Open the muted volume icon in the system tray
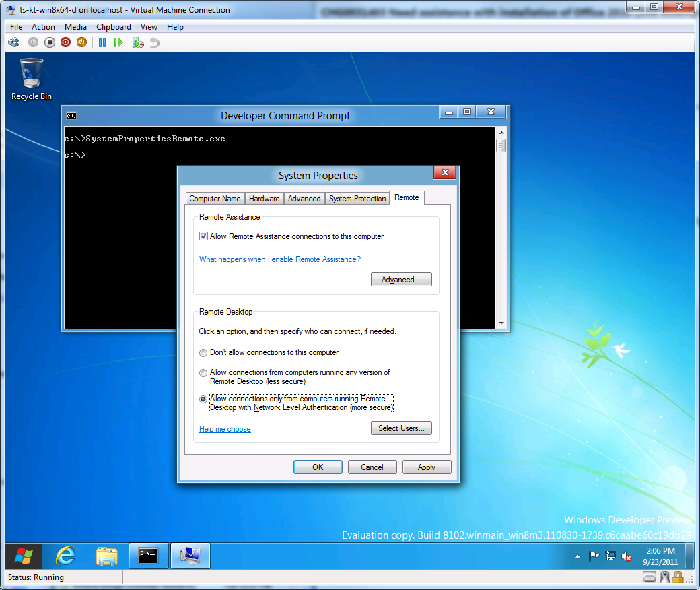 [x=626, y=556]
